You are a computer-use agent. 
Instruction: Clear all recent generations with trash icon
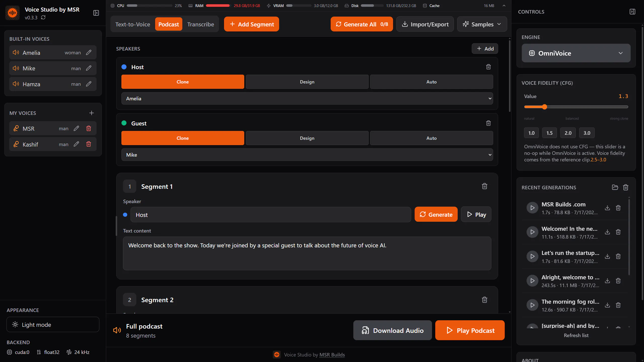[626, 187]
